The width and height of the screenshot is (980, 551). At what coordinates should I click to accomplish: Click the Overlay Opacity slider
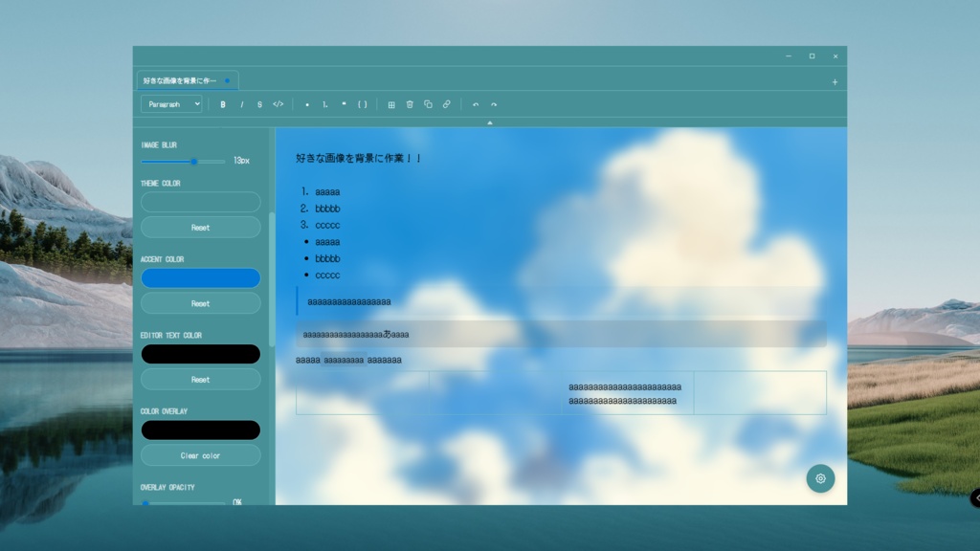[x=183, y=502]
